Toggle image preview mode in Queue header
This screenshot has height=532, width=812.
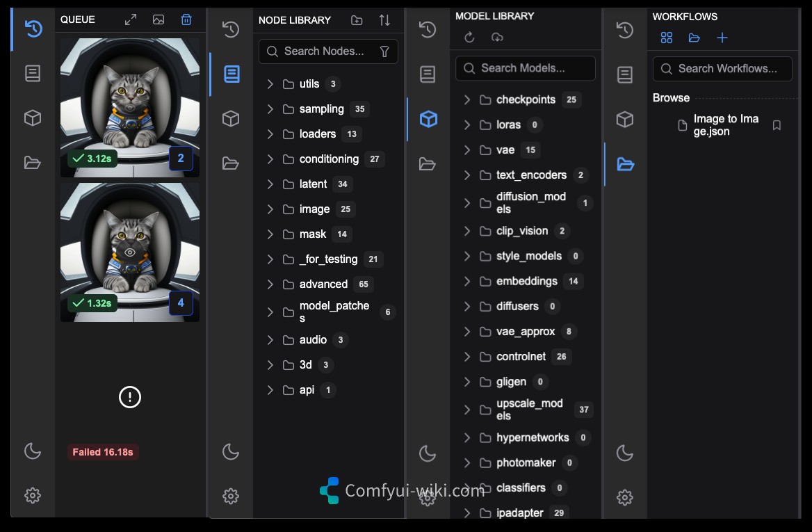[159, 19]
